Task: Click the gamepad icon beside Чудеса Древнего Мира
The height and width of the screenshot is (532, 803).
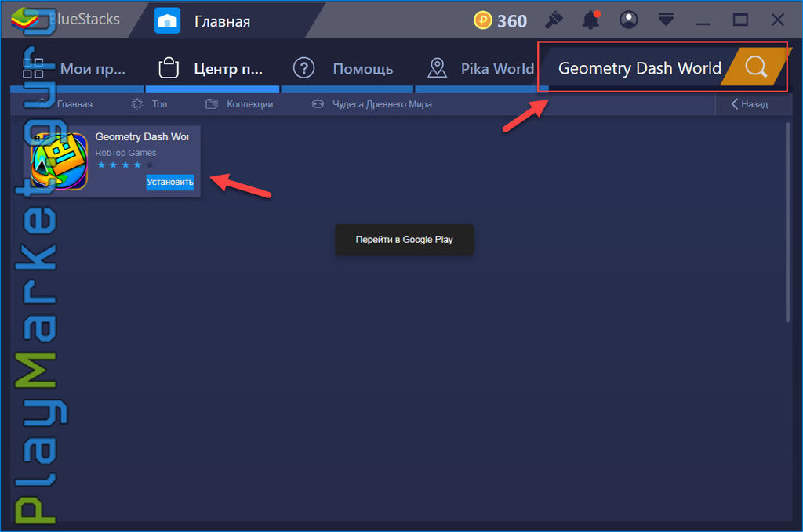Action: pyautogui.click(x=318, y=104)
